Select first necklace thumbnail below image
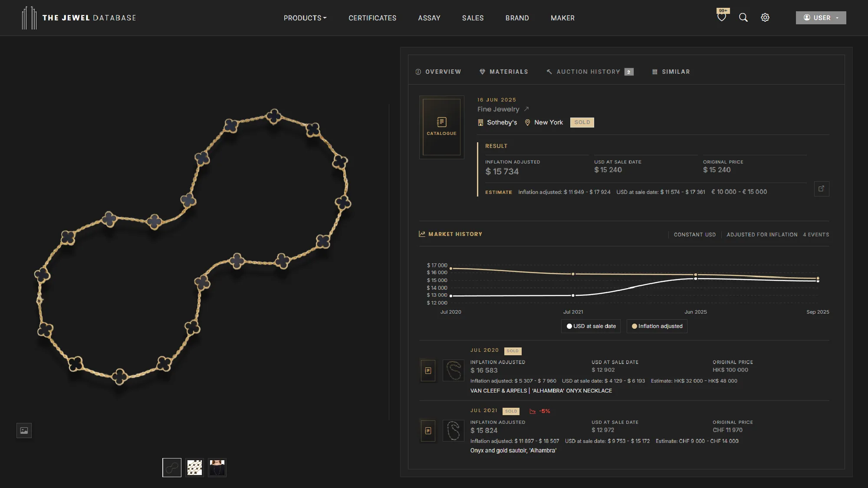Screen dimensions: 868x488 click(172, 468)
